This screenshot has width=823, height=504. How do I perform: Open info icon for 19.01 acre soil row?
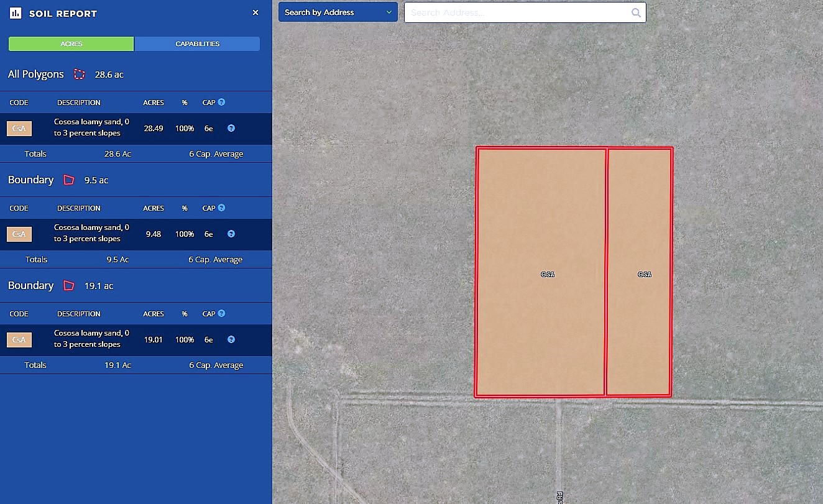pyautogui.click(x=231, y=339)
